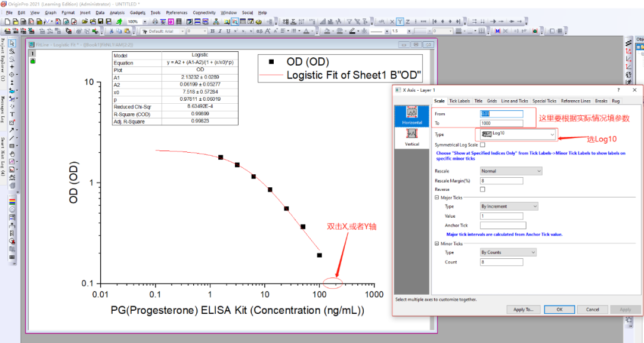Open the Analysis menu
The image size is (644, 343).
pyautogui.click(x=117, y=13)
